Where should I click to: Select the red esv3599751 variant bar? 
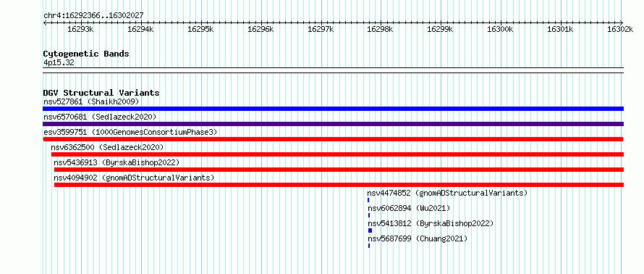333,139
